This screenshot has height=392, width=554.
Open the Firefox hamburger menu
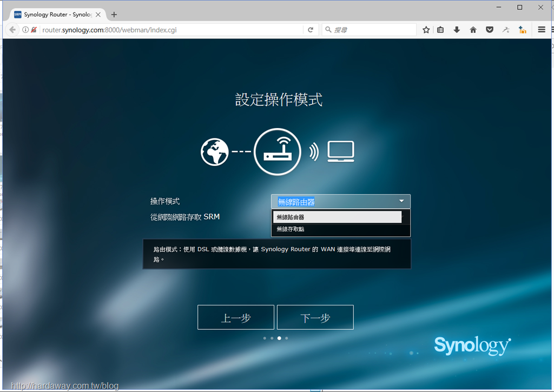coord(541,30)
